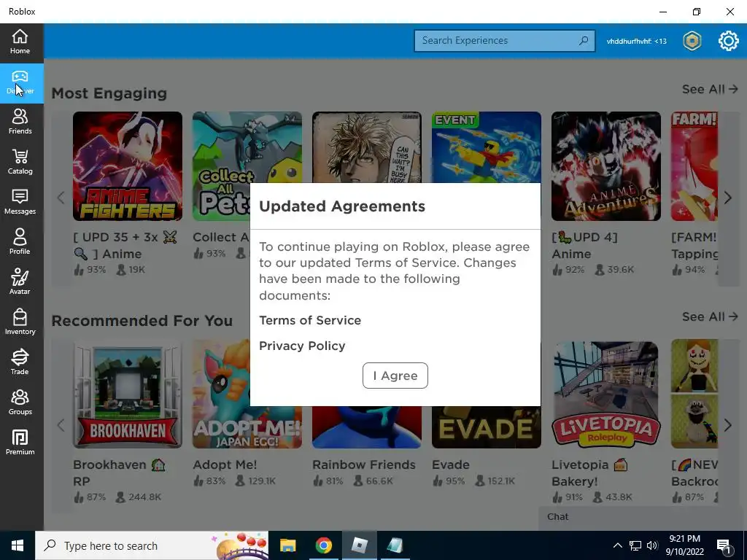Image resolution: width=747 pixels, height=560 pixels.
Task: Show hidden system tray icons
Action: click(x=617, y=545)
